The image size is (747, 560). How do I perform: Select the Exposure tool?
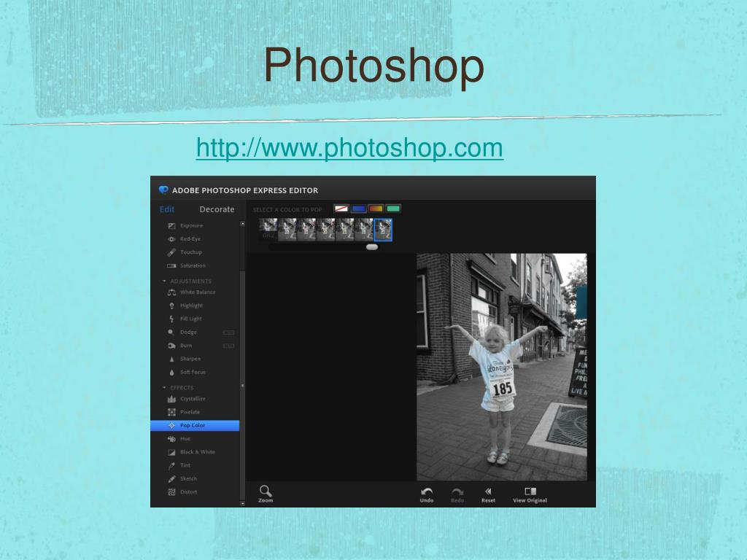[186, 226]
